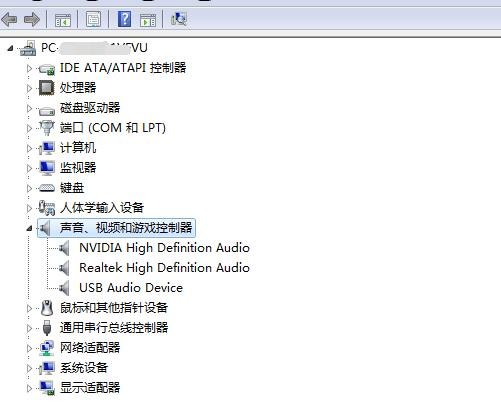Image resolution: width=501 pixels, height=408 pixels.
Task: Expand the 网络适配器 category arrow
Action: click(29, 348)
